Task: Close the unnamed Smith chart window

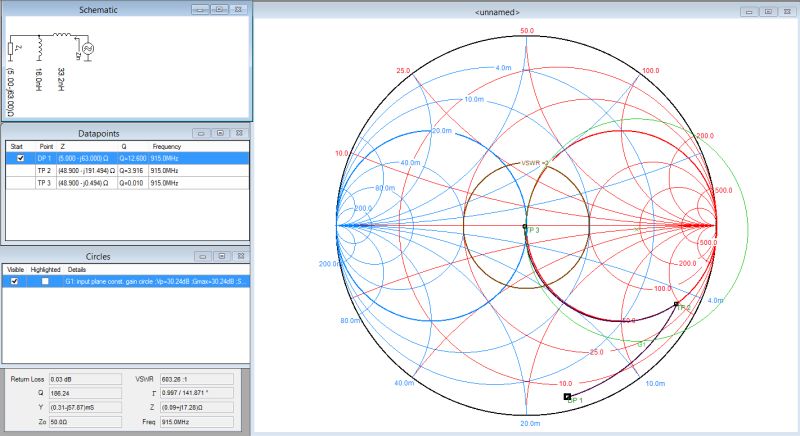Action: pos(787,12)
